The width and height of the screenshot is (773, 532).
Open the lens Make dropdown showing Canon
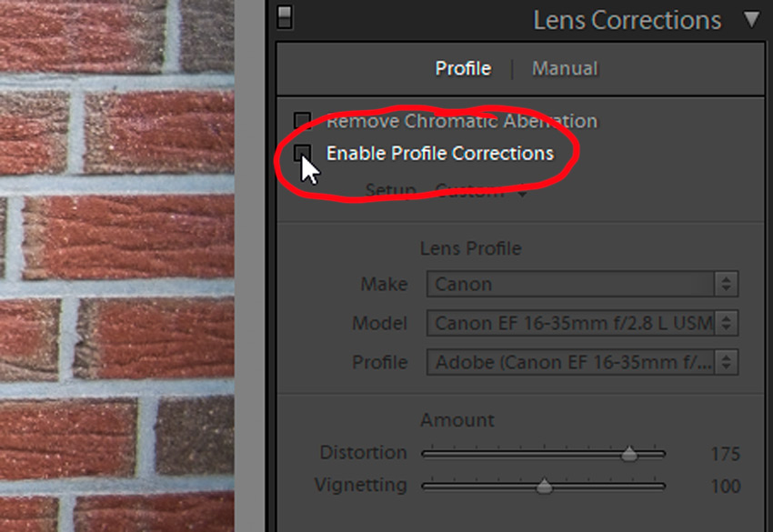[x=582, y=284]
